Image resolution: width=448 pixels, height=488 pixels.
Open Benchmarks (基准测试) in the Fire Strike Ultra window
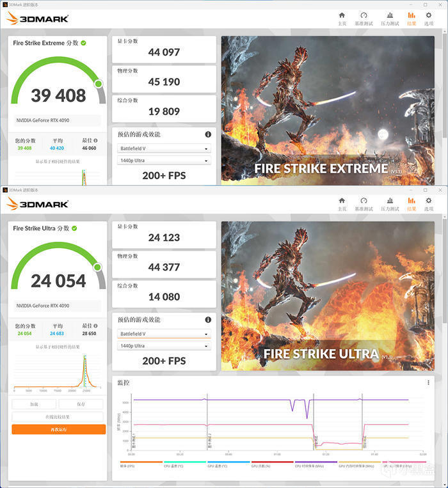364,204
